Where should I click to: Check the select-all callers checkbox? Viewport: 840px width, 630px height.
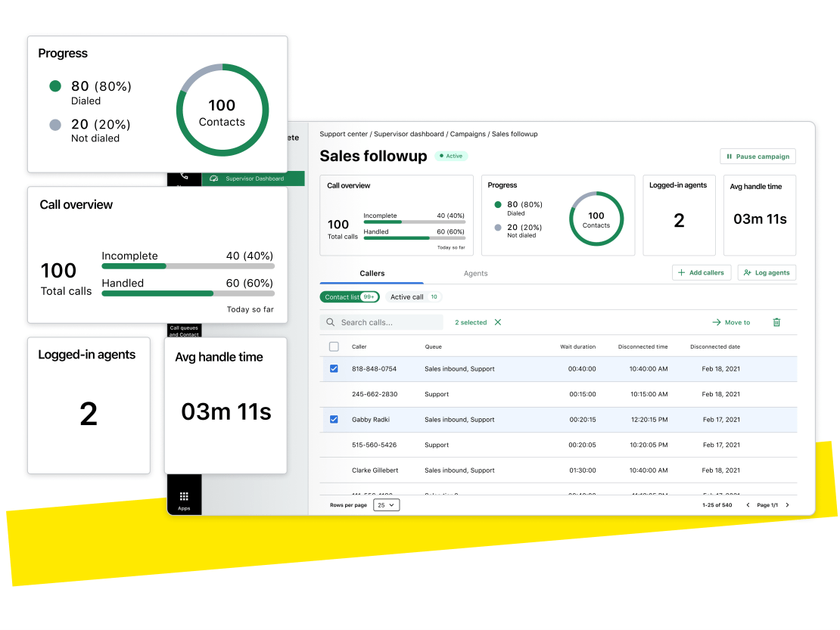[x=334, y=345]
